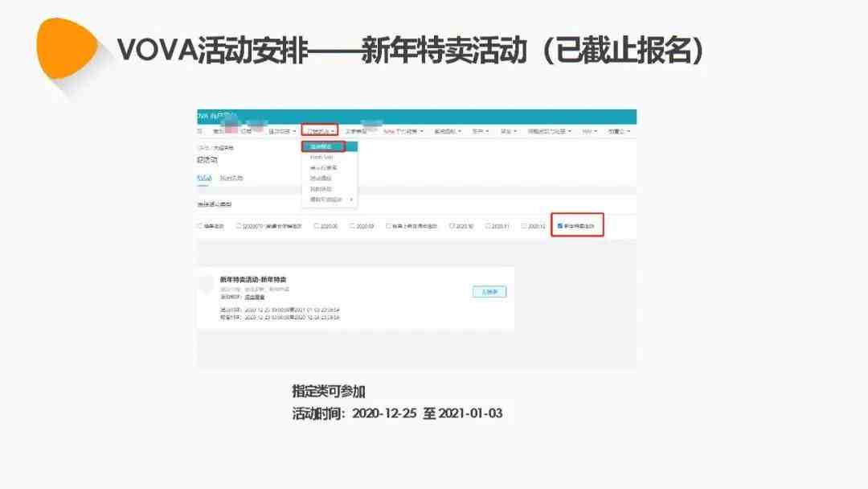The height and width of the screenshot is (489, 868).
Task: Click the card's time range ending 2021-01-03
Action: [280, 310]
